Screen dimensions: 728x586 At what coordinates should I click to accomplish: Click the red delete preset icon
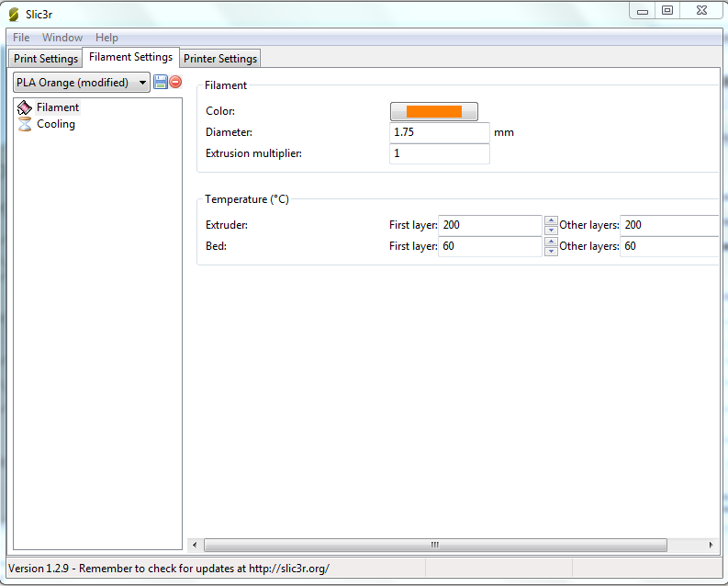(175, 82)
